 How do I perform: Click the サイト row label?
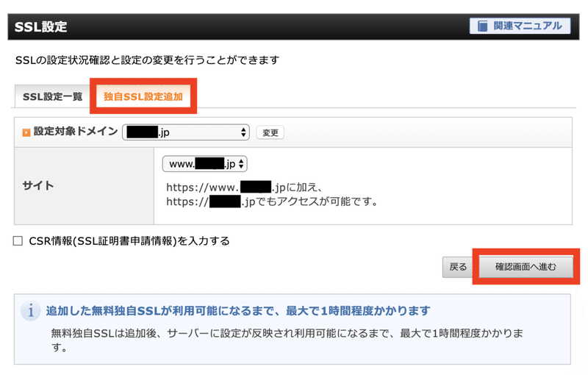[38, 185]
